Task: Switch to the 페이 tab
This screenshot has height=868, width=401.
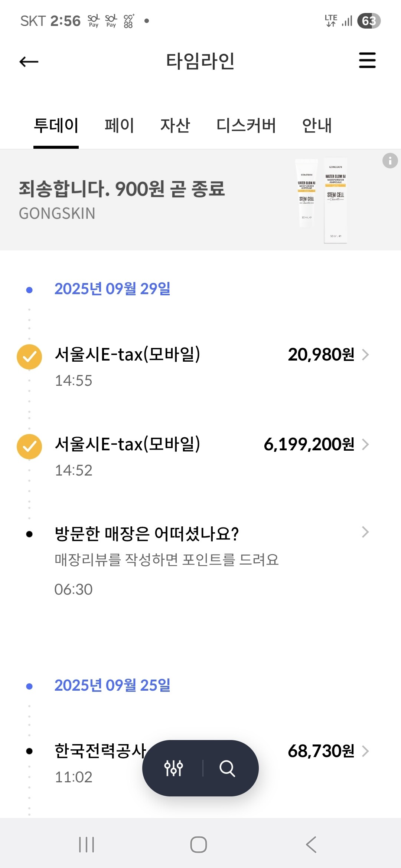Action: click(x=119, y=125)
